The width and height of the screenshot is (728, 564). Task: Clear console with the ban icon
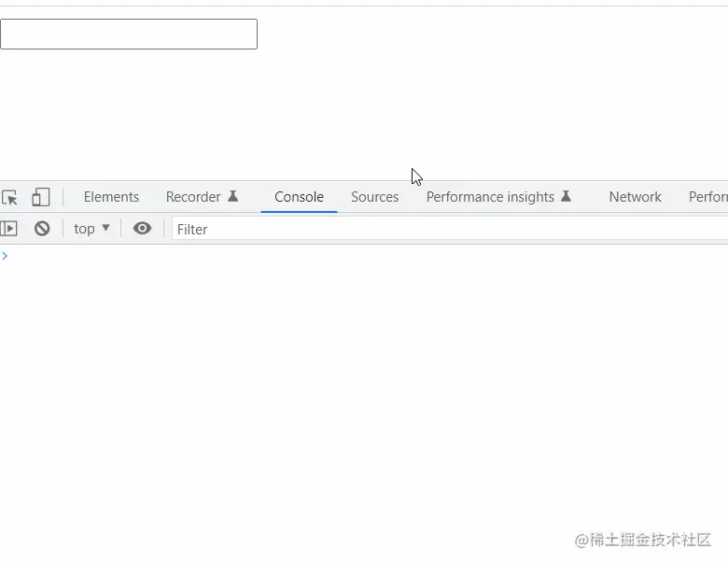(x=42, y=229)
